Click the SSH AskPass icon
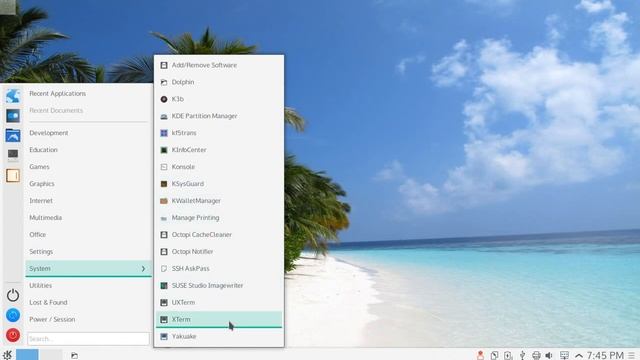The width and height of the screenshot is (640, 360). coord(164,269)
